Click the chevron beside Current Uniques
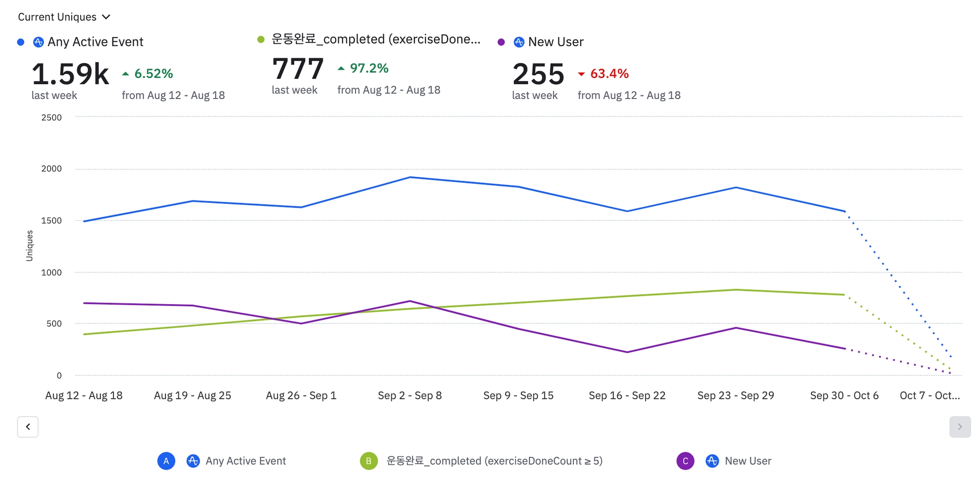 (x=106, y=17)
